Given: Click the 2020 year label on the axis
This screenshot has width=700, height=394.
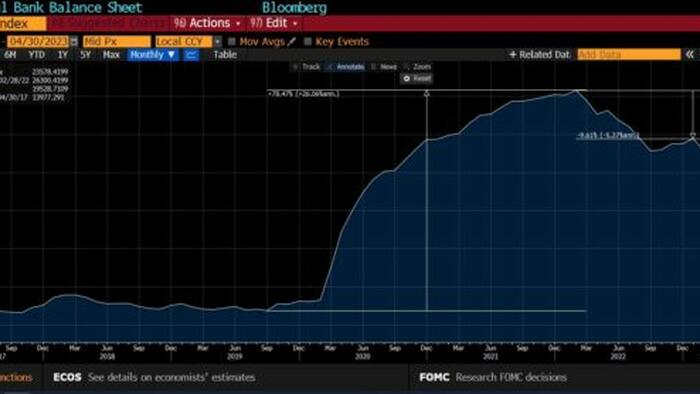Looking at the screenshot, I should pos(362,357).
